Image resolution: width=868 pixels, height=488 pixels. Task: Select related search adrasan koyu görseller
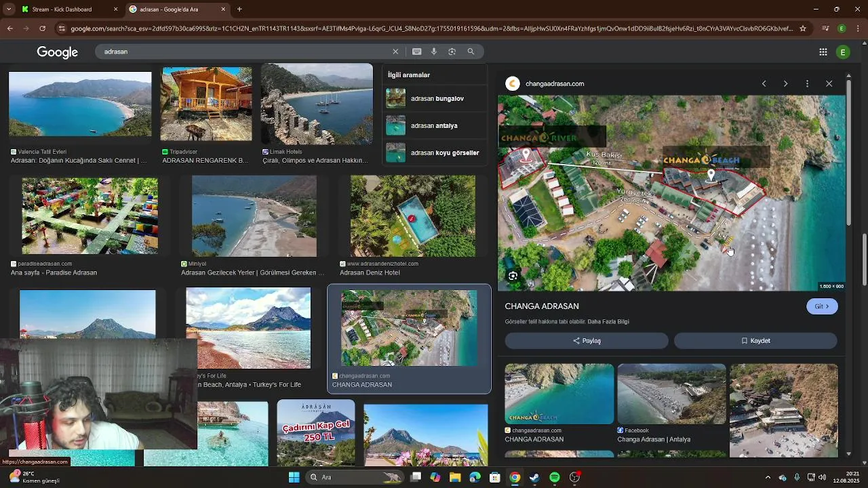pyautogui.click(x=434, y=152)
